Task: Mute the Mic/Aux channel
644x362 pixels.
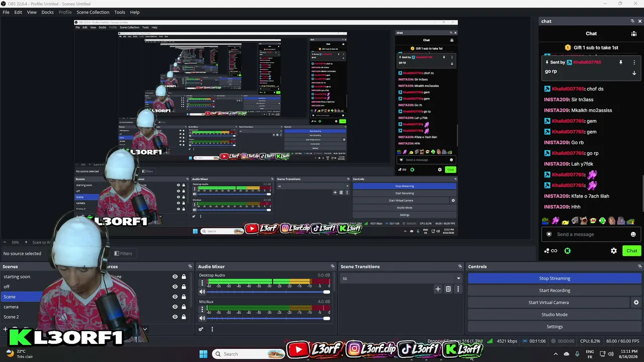Action: pyautogui.click(x=202, y=318)
